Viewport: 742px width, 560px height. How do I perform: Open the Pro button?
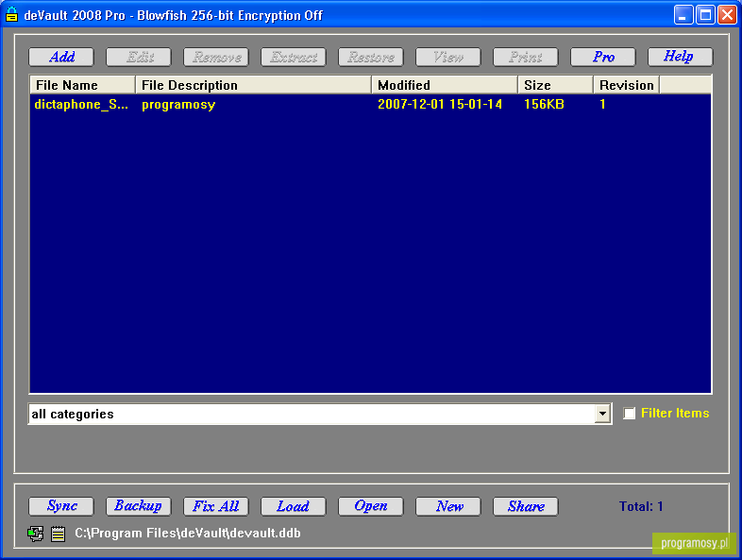click(603, 58)
